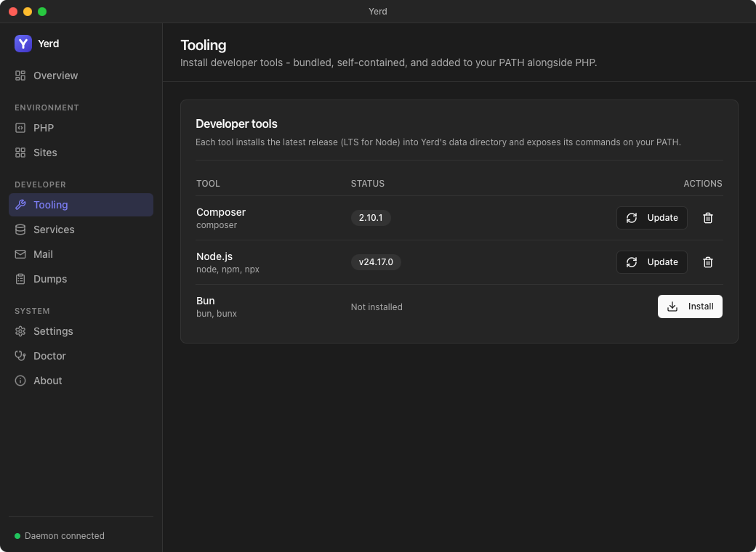Click the PHP code icon
This screenshot has height=552, width=756.
(x=20, y=128)
